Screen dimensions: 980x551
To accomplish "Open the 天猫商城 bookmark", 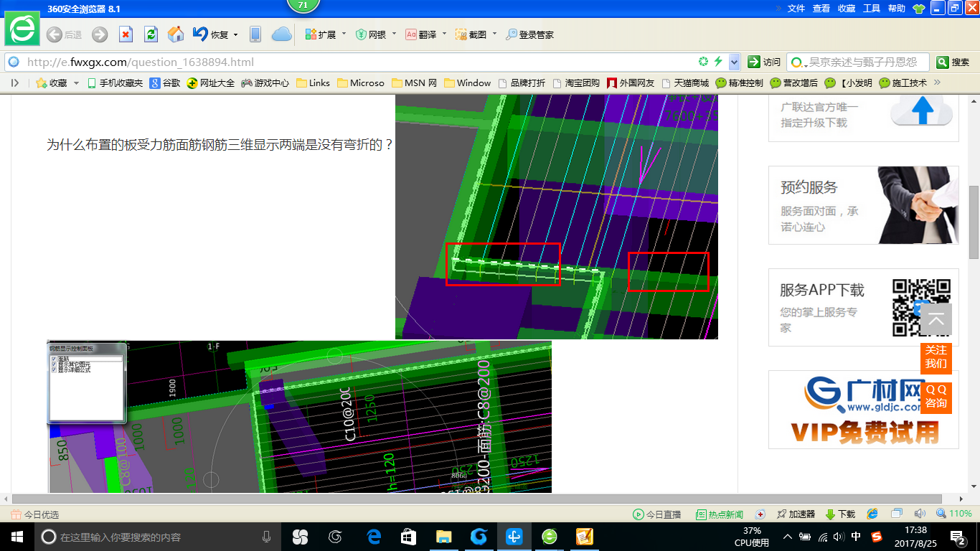I will click(x=685, y=83).
